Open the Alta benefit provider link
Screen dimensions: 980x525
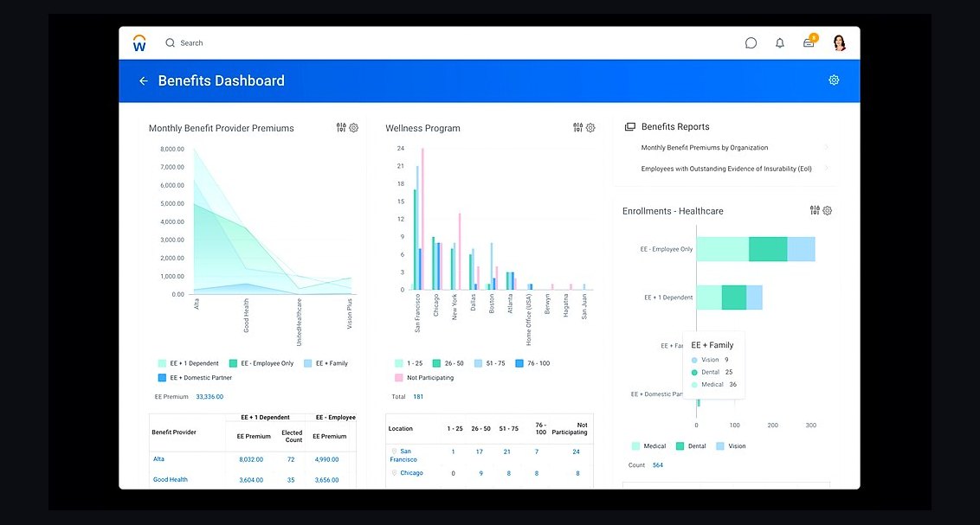tap(158, 458)
